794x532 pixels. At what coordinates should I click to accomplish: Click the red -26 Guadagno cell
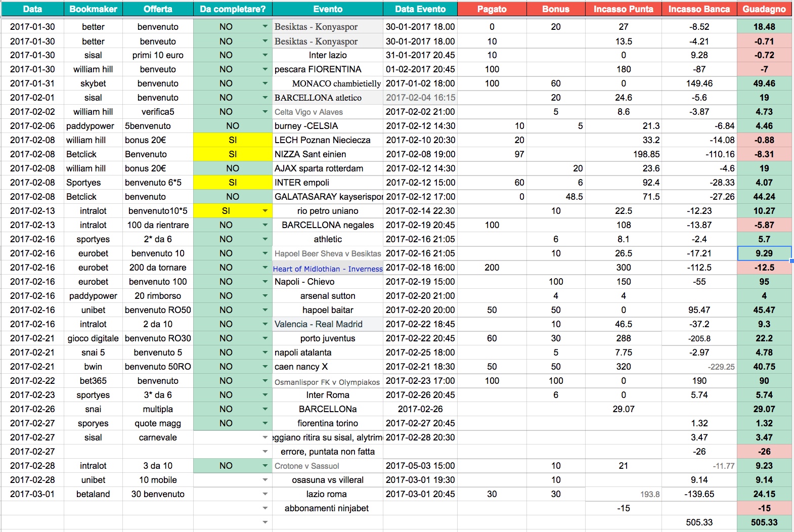764,452
